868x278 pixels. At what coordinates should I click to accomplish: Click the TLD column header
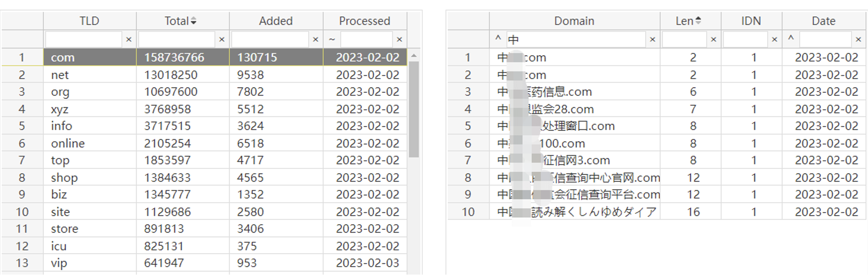(89, 21)
